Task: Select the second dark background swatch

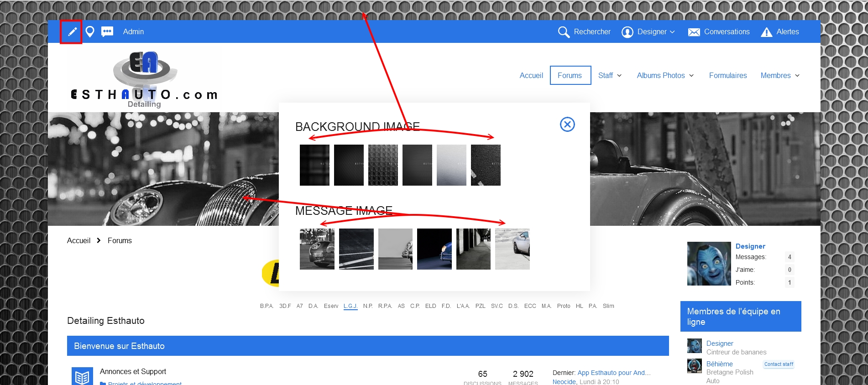Action: [349, 165]
